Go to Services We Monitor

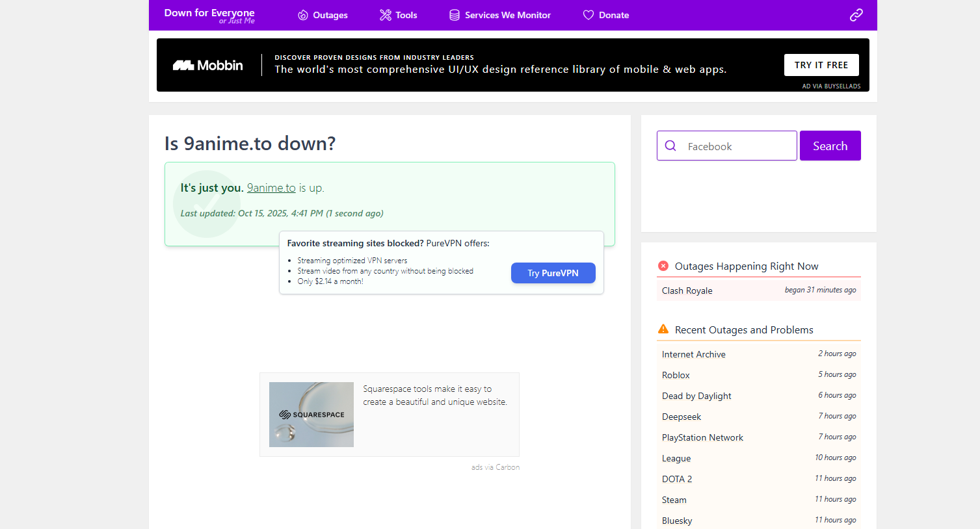click(x=500, y=15)
